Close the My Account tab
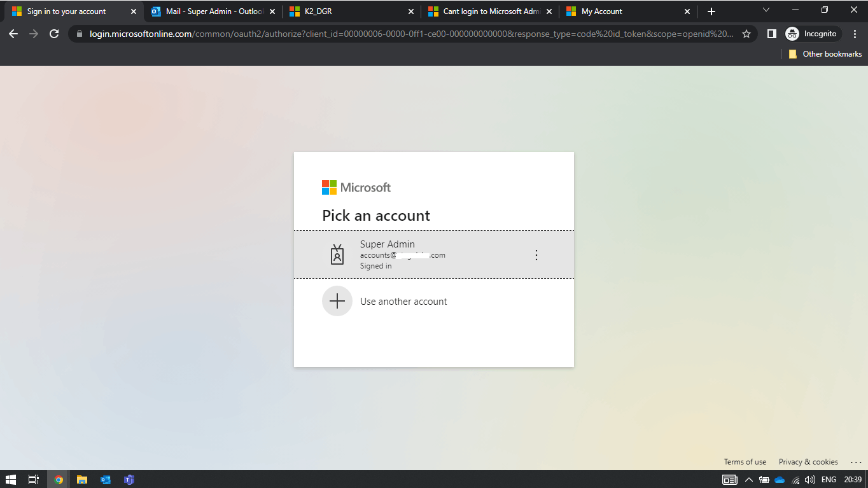Viewport: 868px width, 488px height. pyautogui.click(x=687, y=11)
